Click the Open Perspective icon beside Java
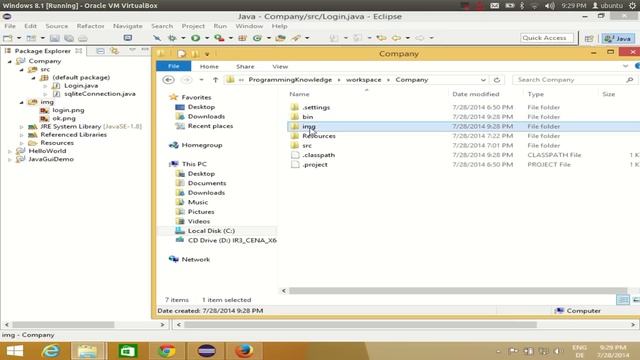The width and height of the screenshot is (640, 360). click(x=589, y=38)
